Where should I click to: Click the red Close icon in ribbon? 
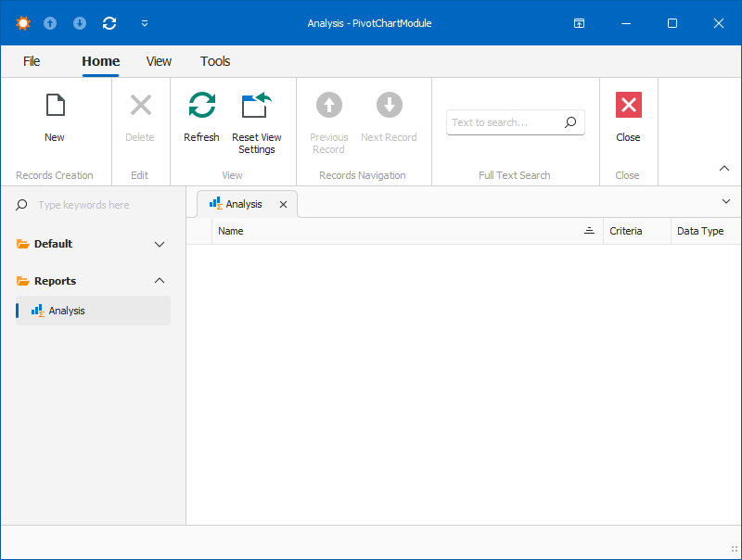coord(628,106)
